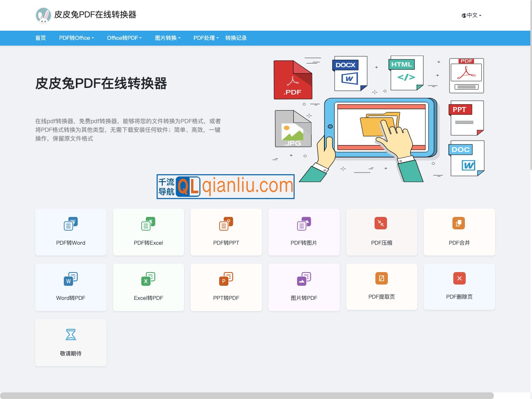
Task: Expand the 中文 language selector
Action: pyautogui.click(x=471, y=15)
